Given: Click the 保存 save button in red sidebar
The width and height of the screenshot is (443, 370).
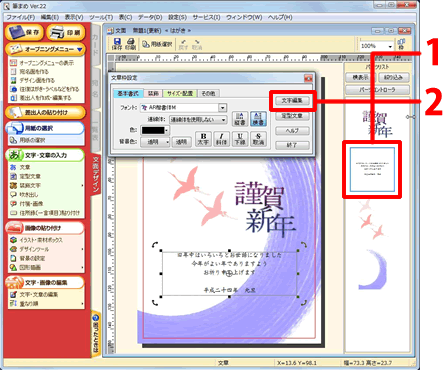Looking at the screenshot, I should 24,32.
